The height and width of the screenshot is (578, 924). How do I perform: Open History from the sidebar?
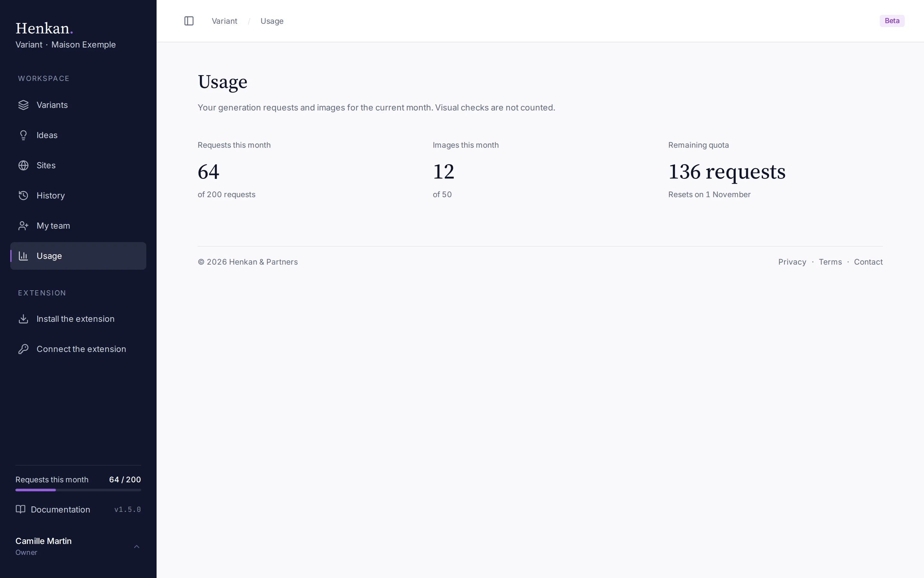78,196
